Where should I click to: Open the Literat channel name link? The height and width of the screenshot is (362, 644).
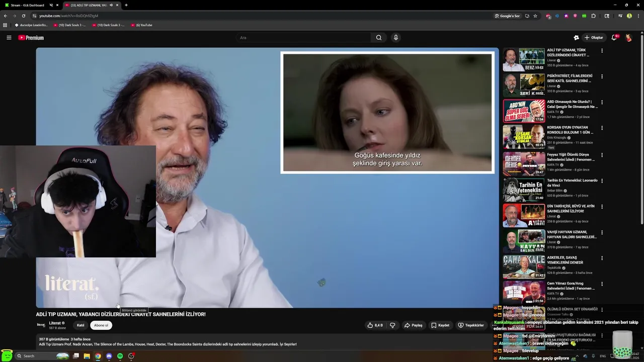tap(55, 323)
